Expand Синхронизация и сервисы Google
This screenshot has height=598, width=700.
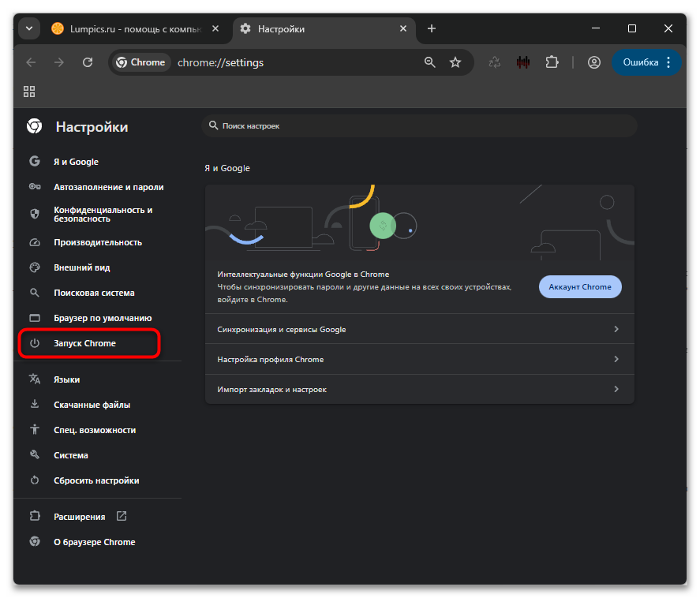(x=420, y=329)
